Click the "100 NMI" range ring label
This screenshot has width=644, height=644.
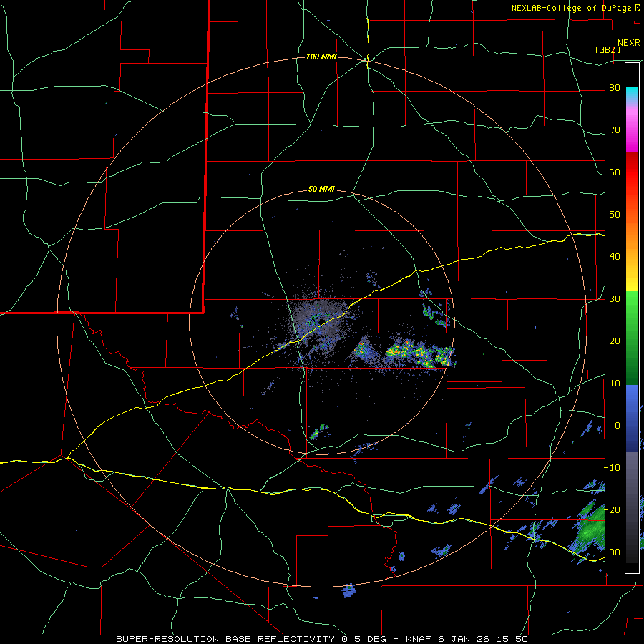coord(321,57)
